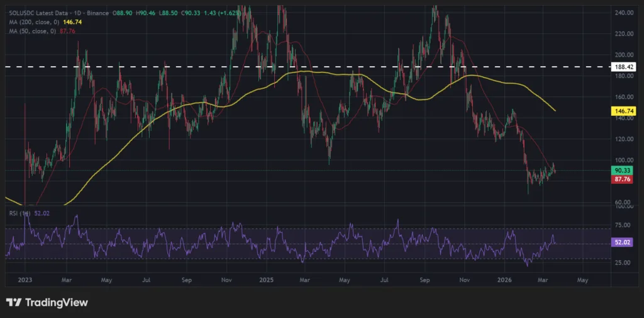644x318 pixels.
Task: Click the 25.00 RSI axis label
Action: [x=621, y=263]
